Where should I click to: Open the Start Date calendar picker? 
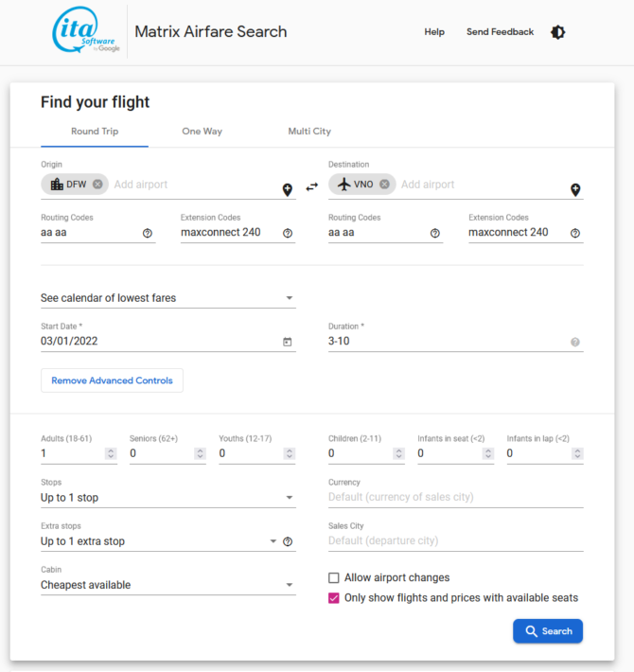[x=288, y=342]
